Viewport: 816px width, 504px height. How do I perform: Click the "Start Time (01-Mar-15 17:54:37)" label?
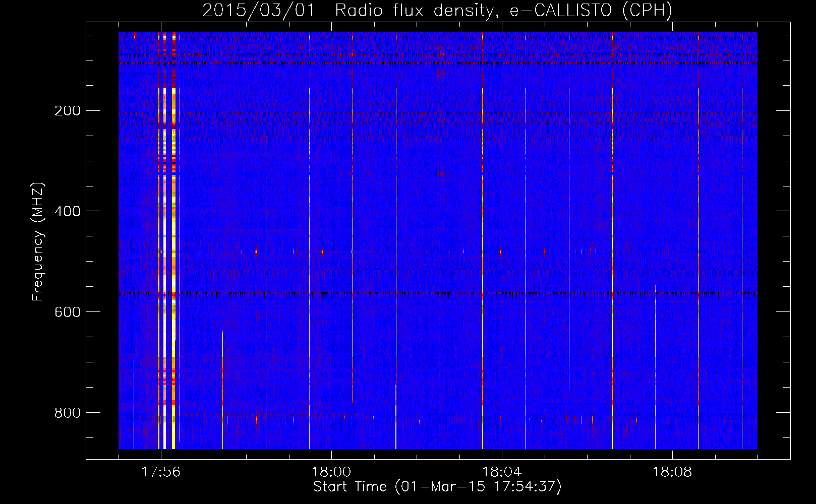[x=437, y=487]
